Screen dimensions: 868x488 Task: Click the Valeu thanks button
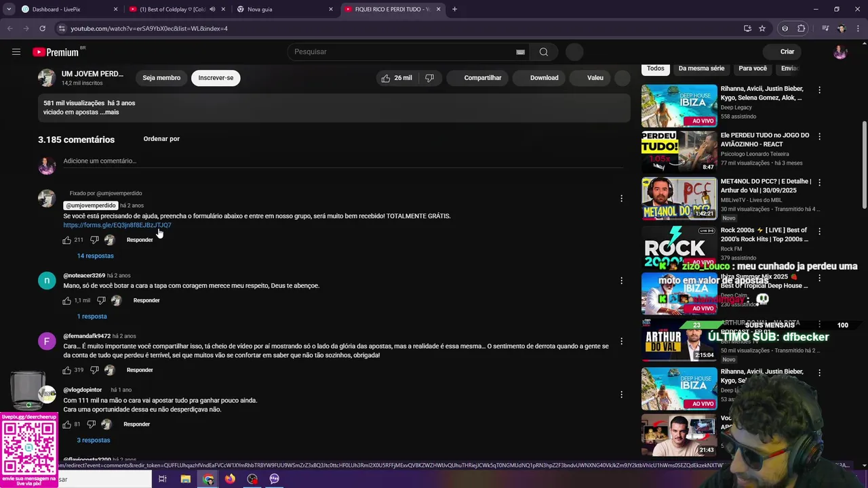pyautogui.click(x=589, y=78)
